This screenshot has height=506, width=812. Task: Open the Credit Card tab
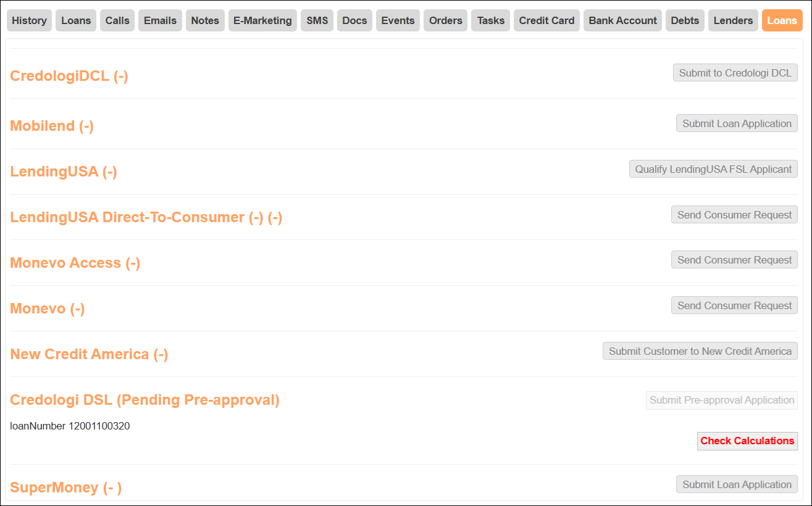tap(546, 20)
